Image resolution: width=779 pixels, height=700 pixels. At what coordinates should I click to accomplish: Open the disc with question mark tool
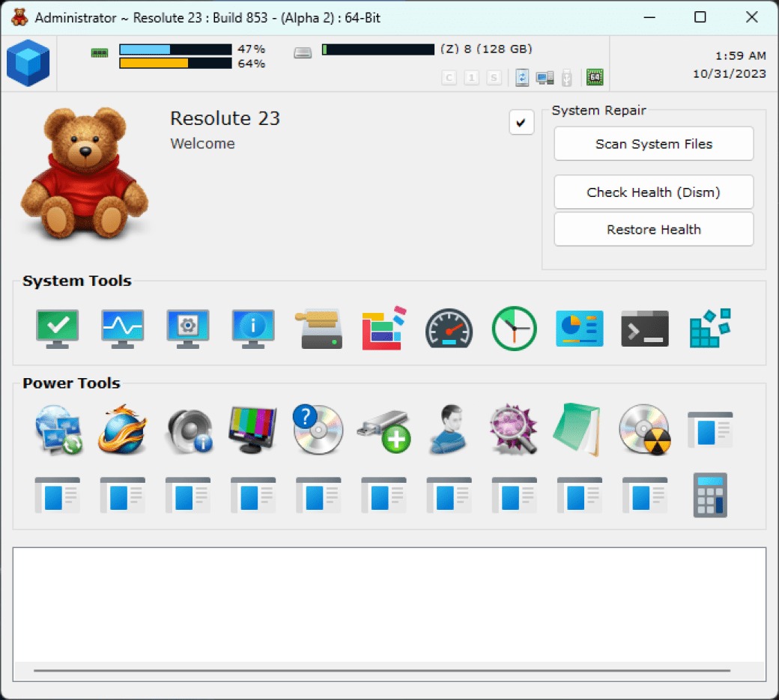click(x=318, y=430)
